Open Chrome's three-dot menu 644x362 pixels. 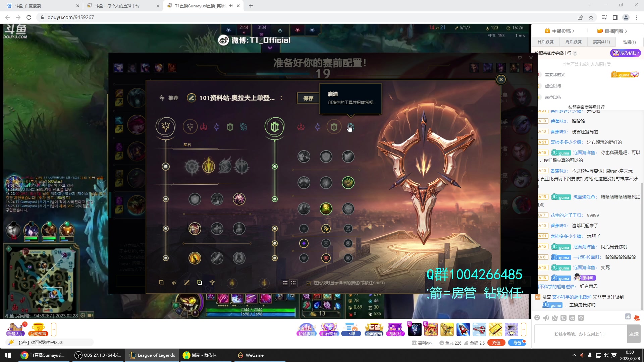tap(637, 17)
